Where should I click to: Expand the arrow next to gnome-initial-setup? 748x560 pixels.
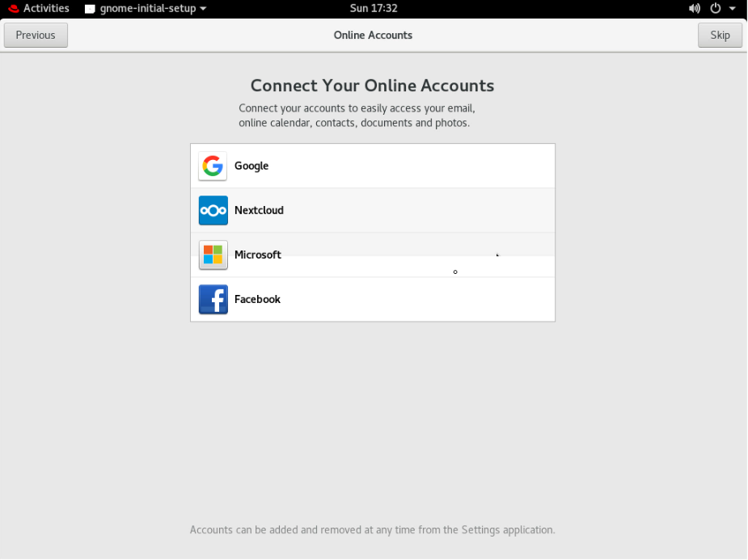(203, 9)
